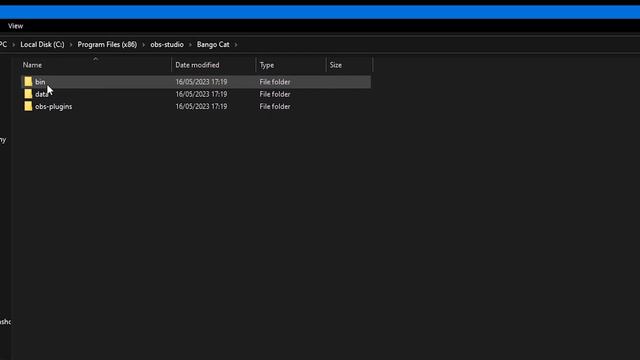
Task: Click the date modified of obs-plugins
Action: [201, 107]
